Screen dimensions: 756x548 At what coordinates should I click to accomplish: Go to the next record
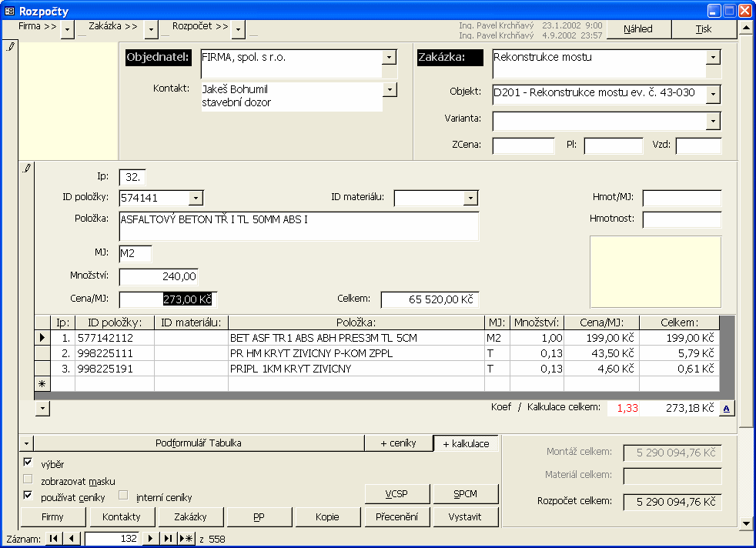(152, 539)
